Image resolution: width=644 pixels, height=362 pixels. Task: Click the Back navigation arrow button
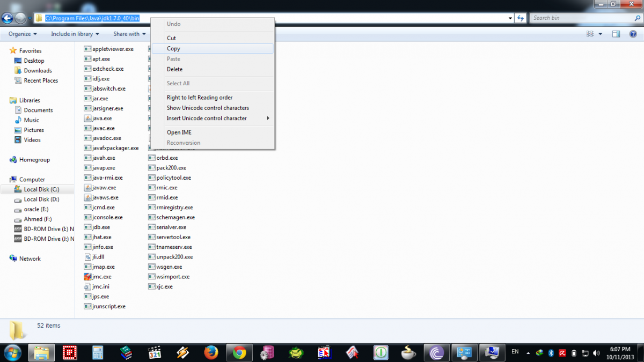pyautogui.click(x=8, y=18)
